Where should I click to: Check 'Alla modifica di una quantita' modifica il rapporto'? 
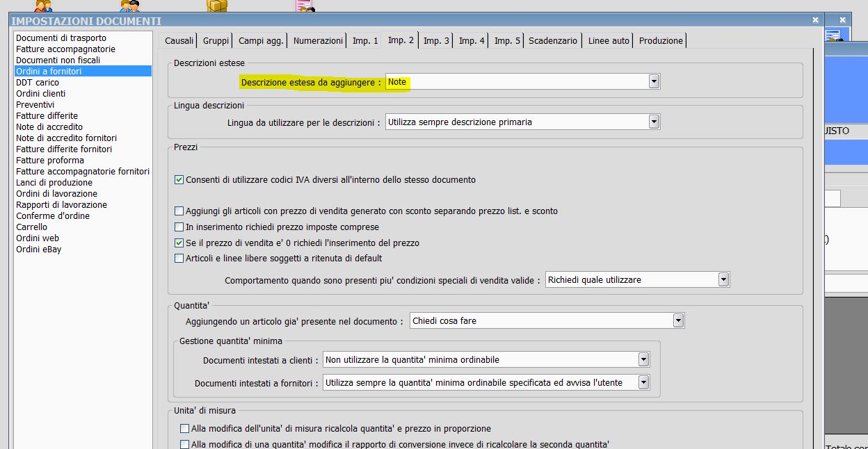click(x=184, y=445)
